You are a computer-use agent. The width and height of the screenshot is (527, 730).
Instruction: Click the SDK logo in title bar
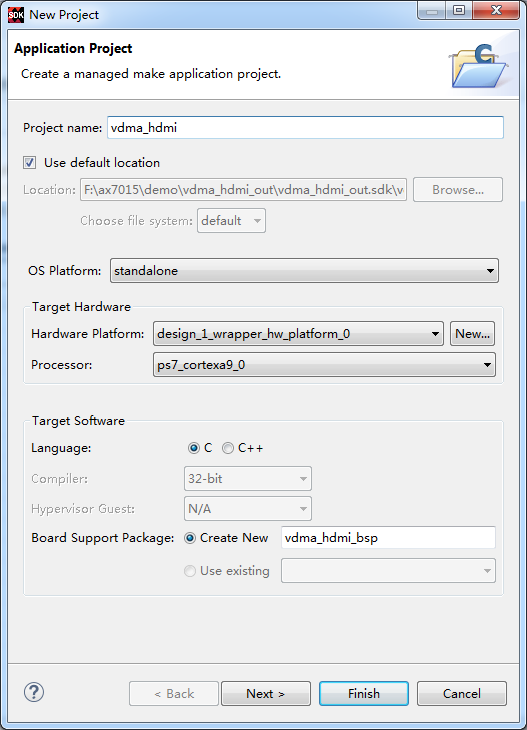[x=15, y=15]
